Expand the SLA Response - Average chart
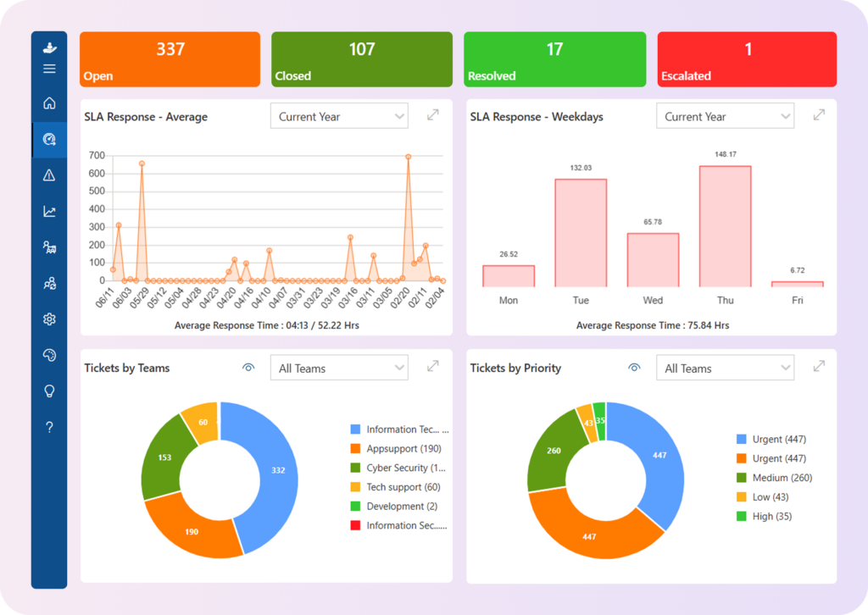The image size is (868, 615). (433, 115)
